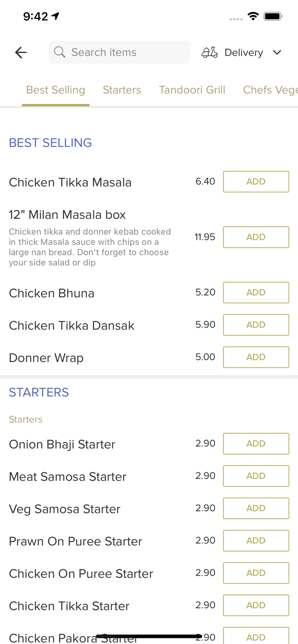Tap the back arrow to leave the menu
Image resolution: width=298 pixels, height=644 pixels.
20,52
